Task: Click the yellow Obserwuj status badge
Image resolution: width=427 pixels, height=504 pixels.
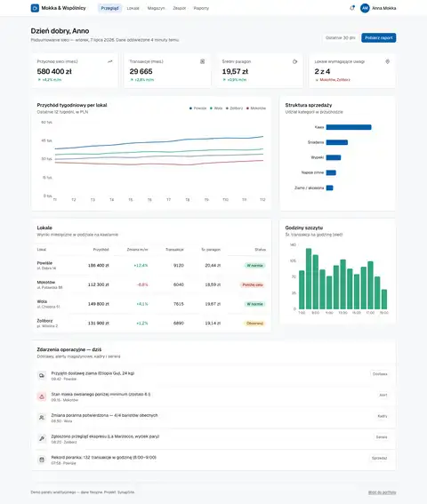Action: (x=254, y=324)
